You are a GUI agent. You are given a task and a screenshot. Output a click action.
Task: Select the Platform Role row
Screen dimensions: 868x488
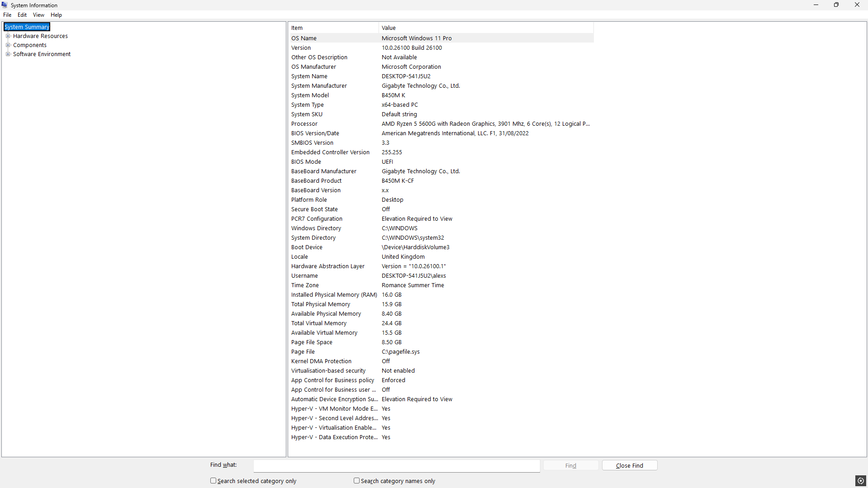[x=441, y=200]
